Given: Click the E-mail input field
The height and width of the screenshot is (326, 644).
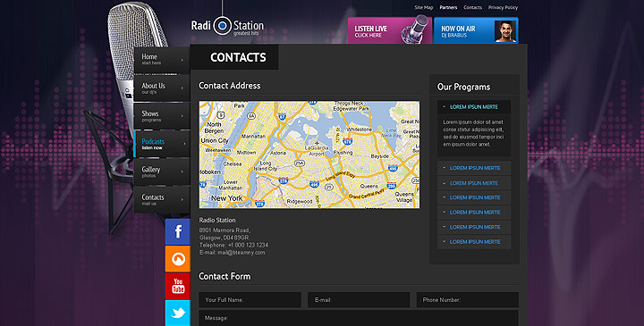Looking at the screenshot, I should (359, 300).
